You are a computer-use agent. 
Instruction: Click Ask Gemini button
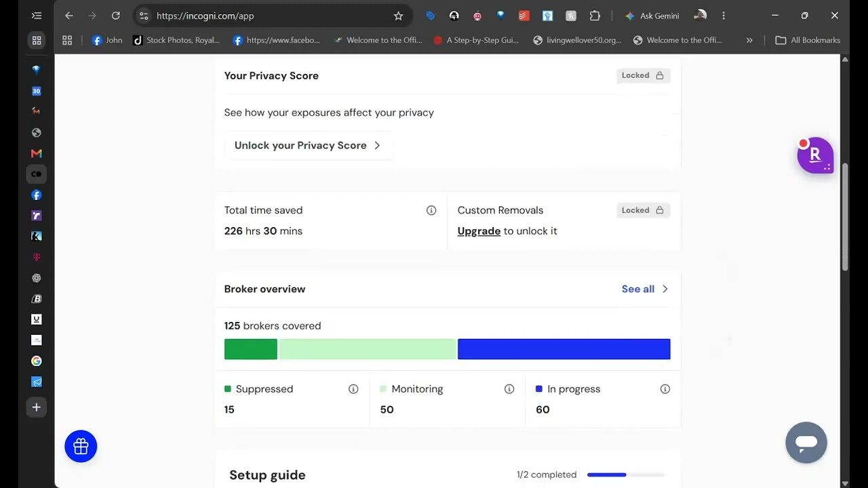[x=652, y=16]
